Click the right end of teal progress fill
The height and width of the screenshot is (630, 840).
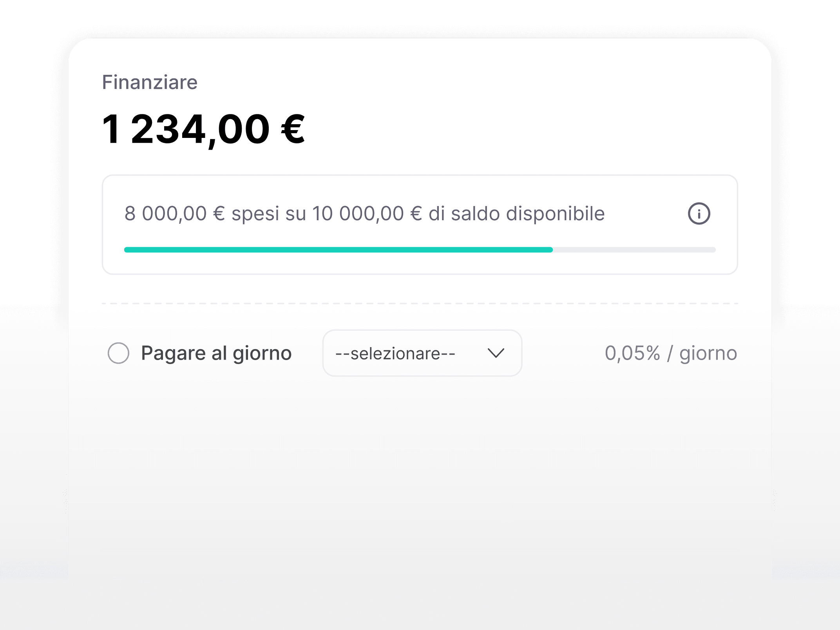click(550, 250)
